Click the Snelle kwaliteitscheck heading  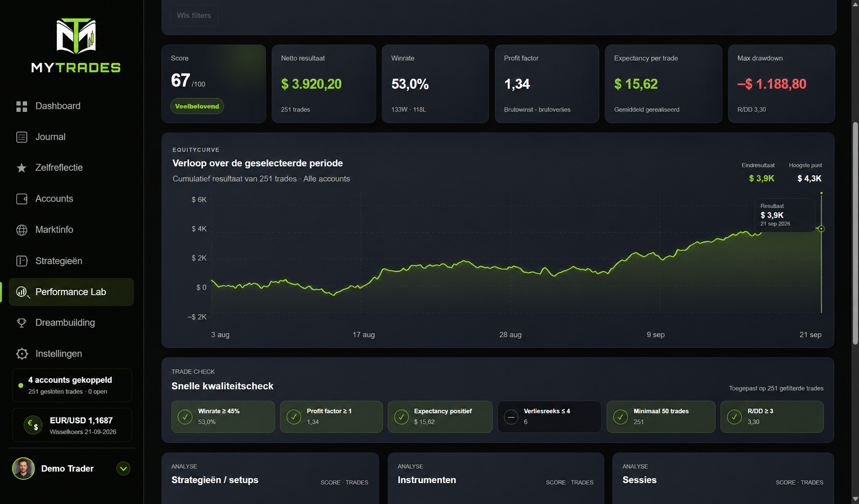pos(222,386)
